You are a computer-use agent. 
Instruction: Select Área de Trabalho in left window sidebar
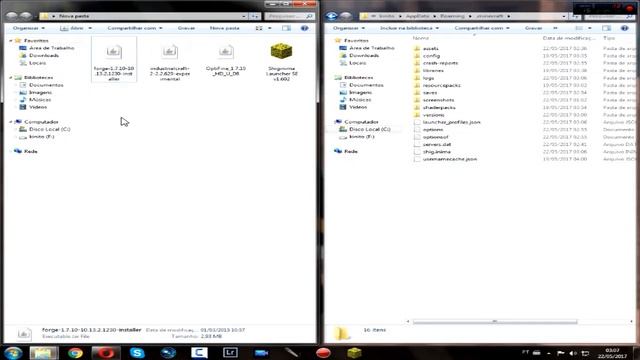(51, 48)
